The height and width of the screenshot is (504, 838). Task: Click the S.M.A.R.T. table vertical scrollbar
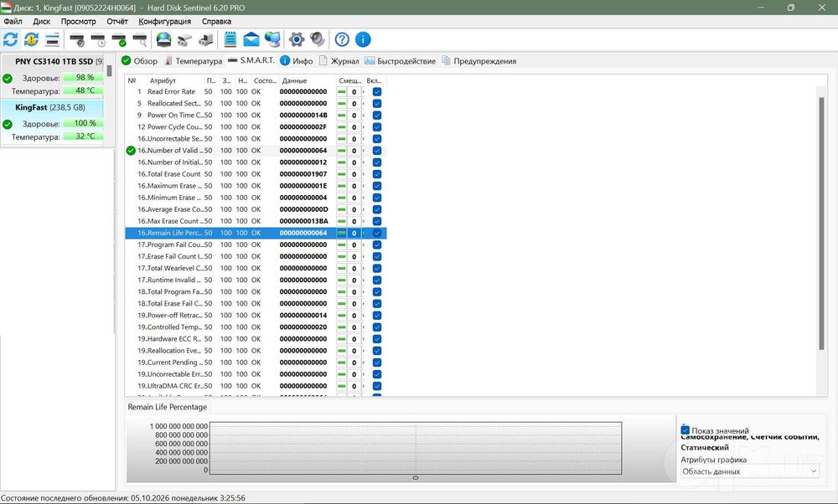click(821, 224)
